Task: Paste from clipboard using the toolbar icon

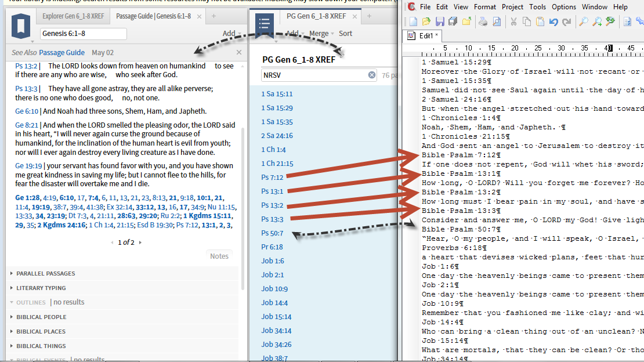Action: tap(540, 21)
